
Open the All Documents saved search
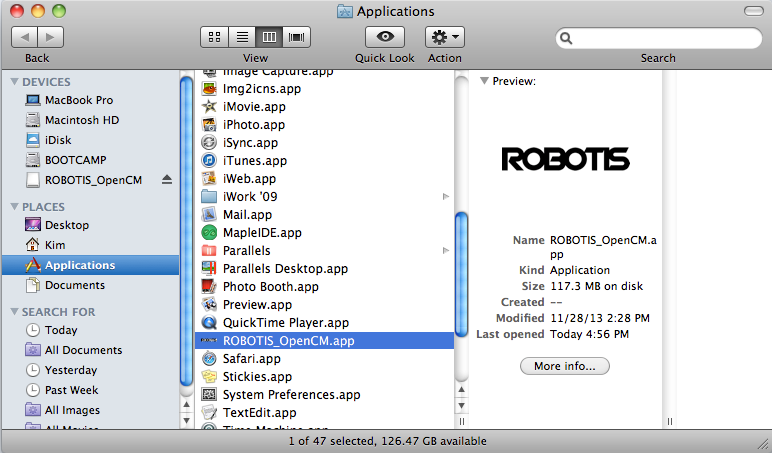pos(83,350)
